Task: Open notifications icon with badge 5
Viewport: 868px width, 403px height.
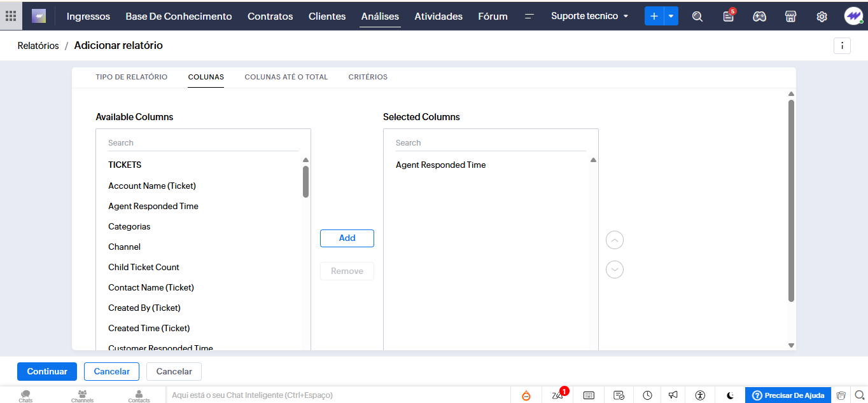Action: [729, 17]
